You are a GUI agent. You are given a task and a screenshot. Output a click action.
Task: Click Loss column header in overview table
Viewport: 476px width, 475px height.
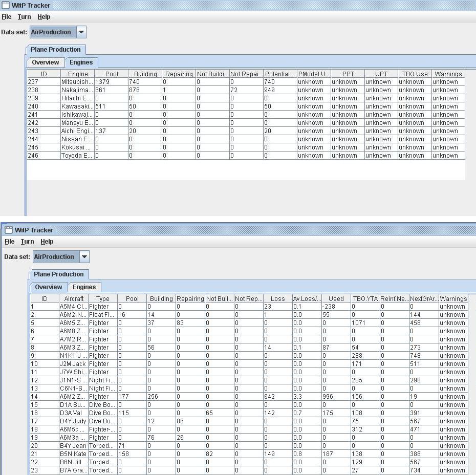277,298
